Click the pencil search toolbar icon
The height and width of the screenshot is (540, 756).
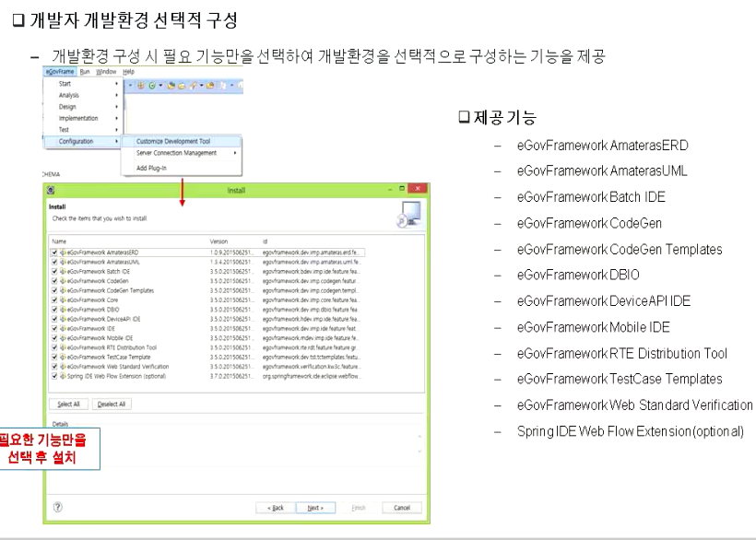click(193, 86)
